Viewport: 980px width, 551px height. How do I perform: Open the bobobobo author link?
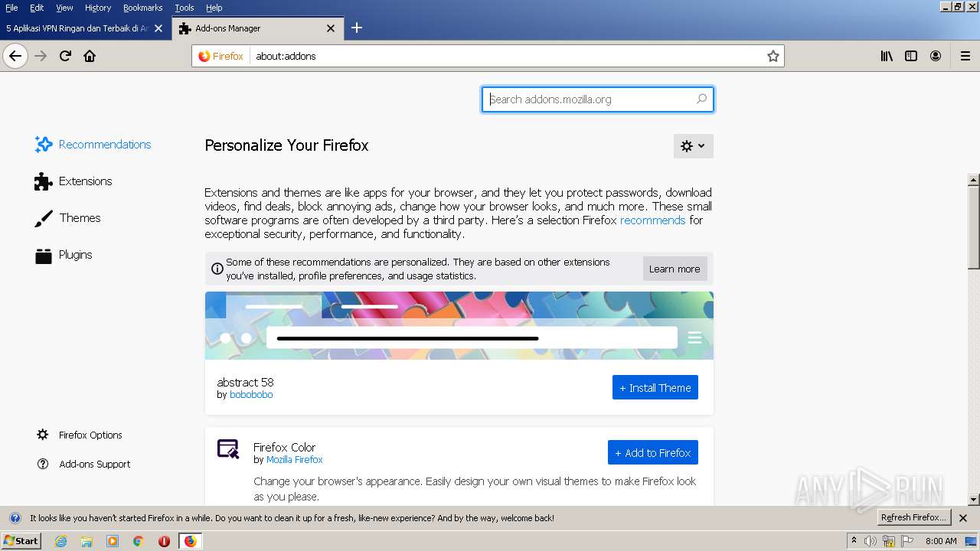tap(251, 395)
